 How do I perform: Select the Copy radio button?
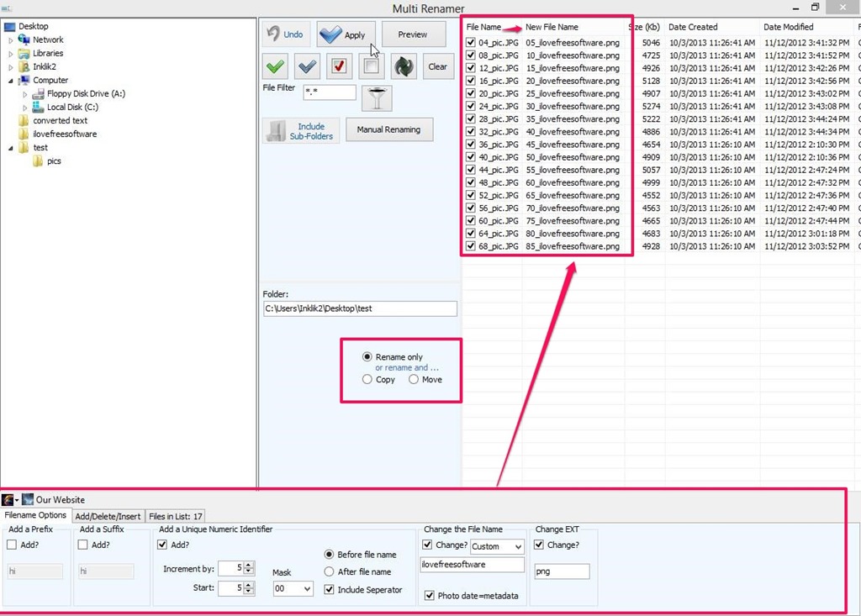367,380
